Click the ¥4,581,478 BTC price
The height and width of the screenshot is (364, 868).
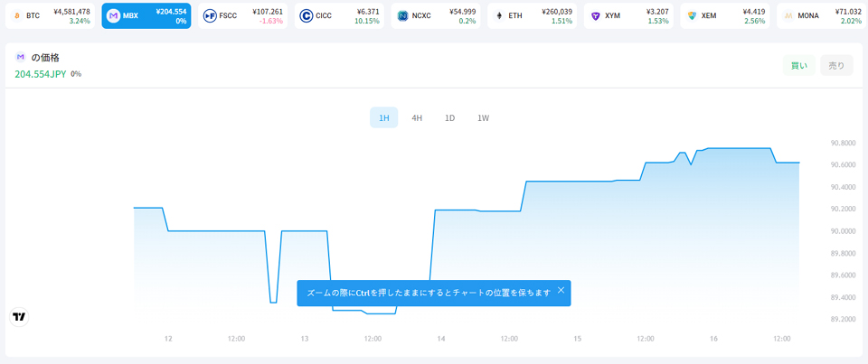72,11
